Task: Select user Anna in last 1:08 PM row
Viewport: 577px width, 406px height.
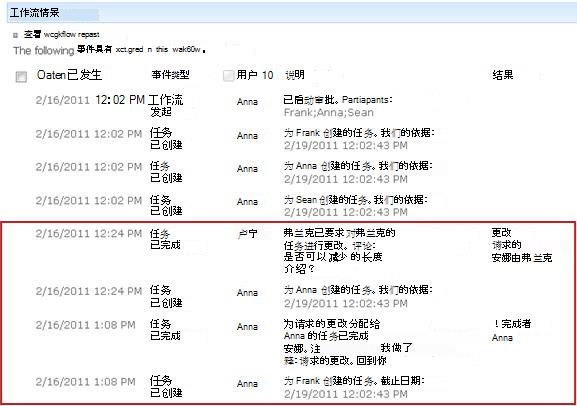Action: (247, 384)
